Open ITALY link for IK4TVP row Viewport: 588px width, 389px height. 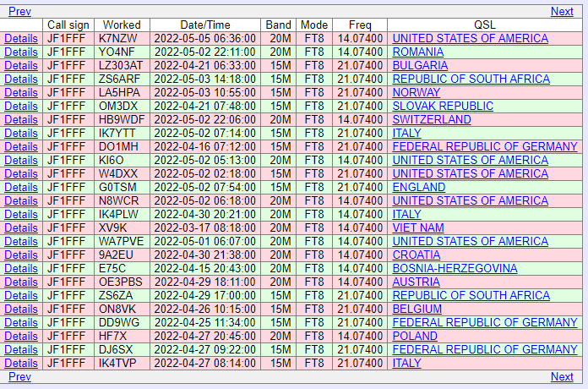tap(406, 363)
